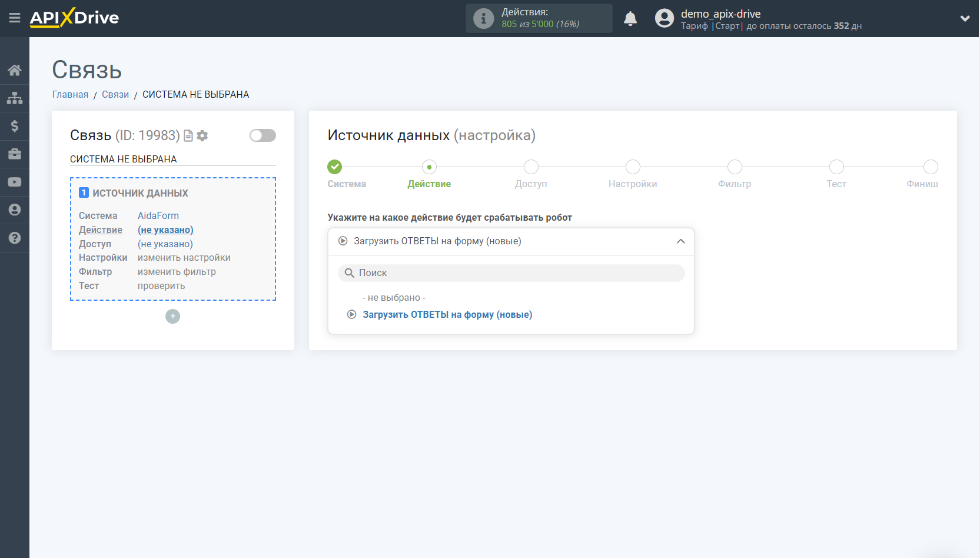980x558 pixels.
Task: Open the help question mark icon
Action: (x=15, y=238)
